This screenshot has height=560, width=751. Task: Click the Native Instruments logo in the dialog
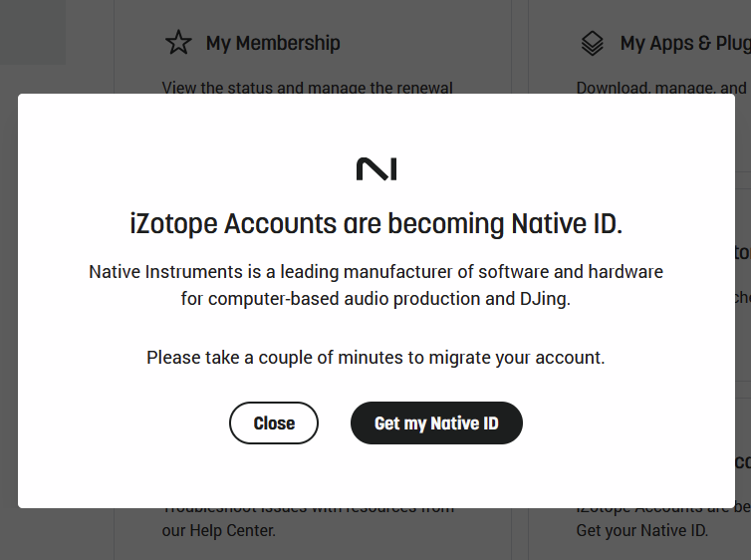pyautogui.click(x=376, y=169)
